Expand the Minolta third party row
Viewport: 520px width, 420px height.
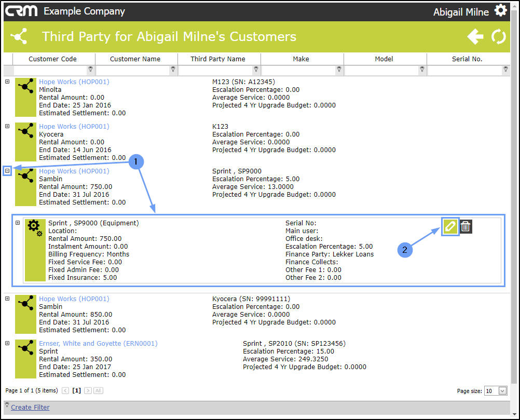(x=7, y=82)
